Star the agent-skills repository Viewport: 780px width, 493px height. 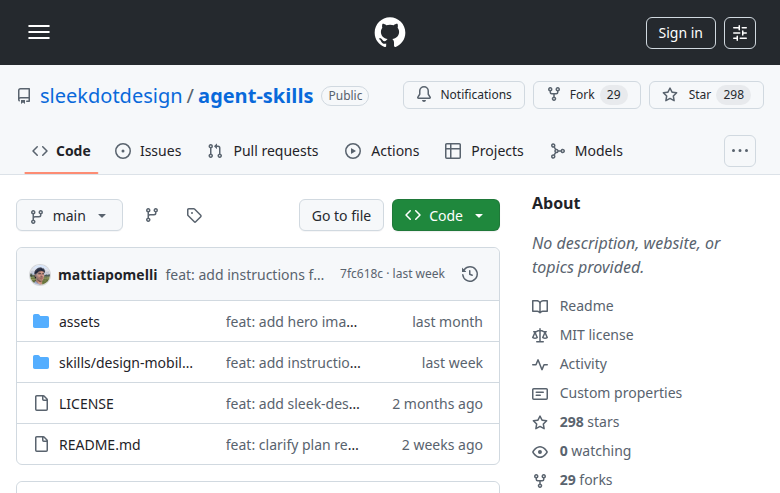point(706,95)
